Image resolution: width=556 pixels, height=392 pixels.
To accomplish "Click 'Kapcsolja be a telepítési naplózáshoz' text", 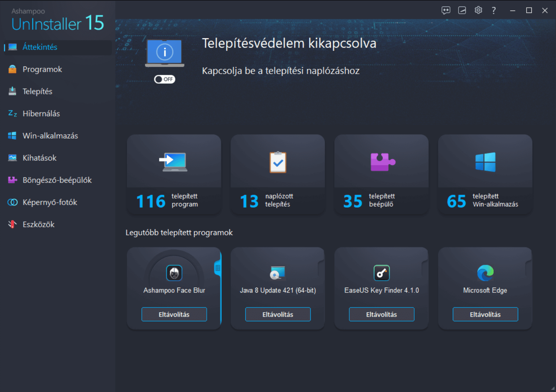I will pyautogui.click(x=281, y=71).
